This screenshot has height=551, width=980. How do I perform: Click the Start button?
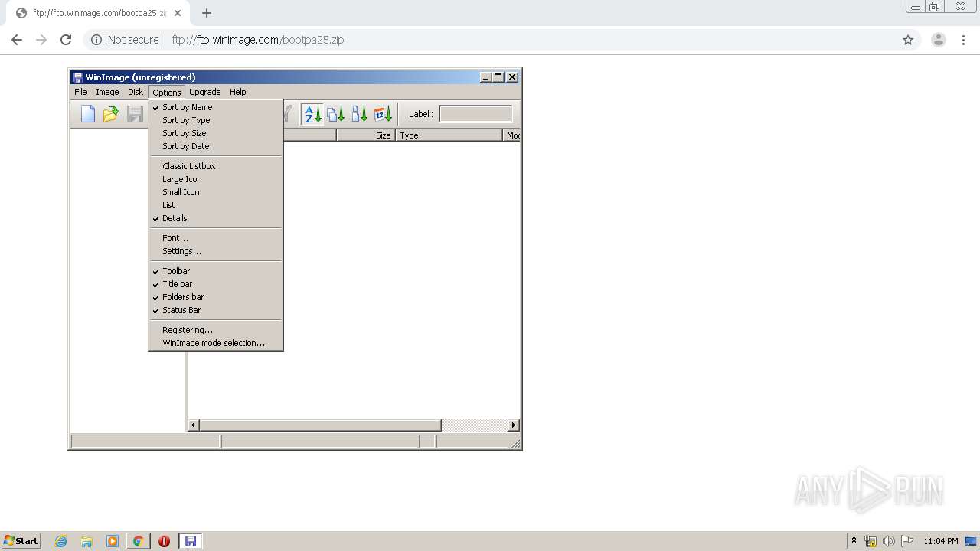click(21, 541)
